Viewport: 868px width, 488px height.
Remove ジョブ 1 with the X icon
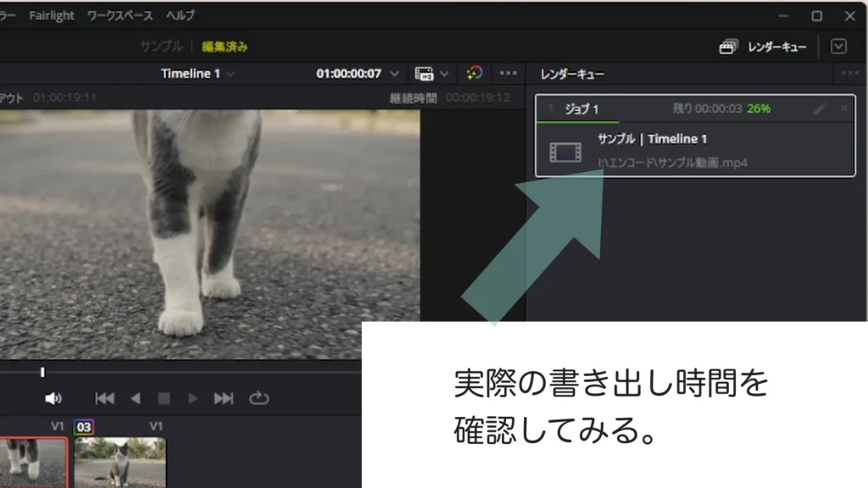pos(843,108)
